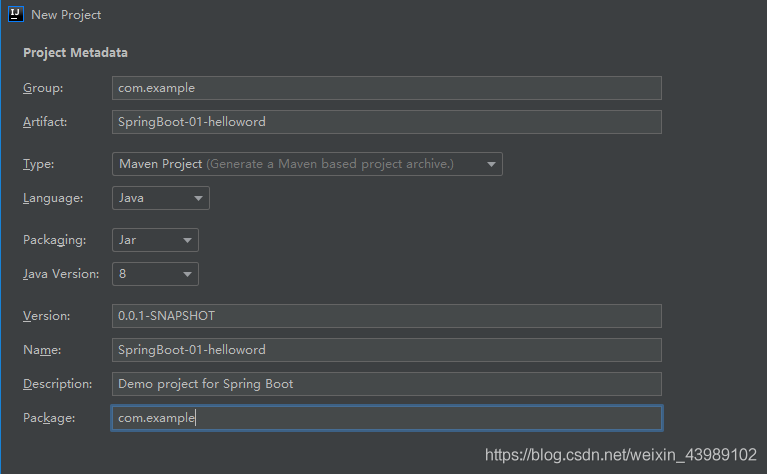Click into the Group input field
This screenshot has height=474, width=767.
coord(386,88)
